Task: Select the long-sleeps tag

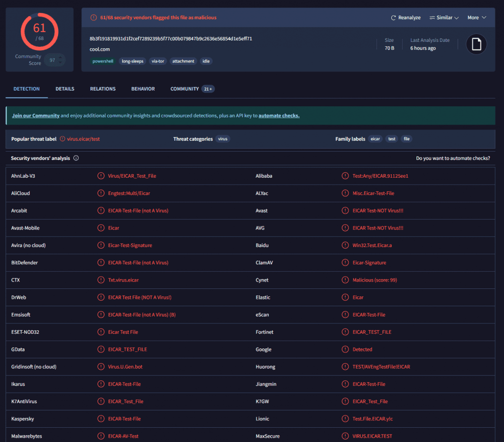Action: [132, 61]
